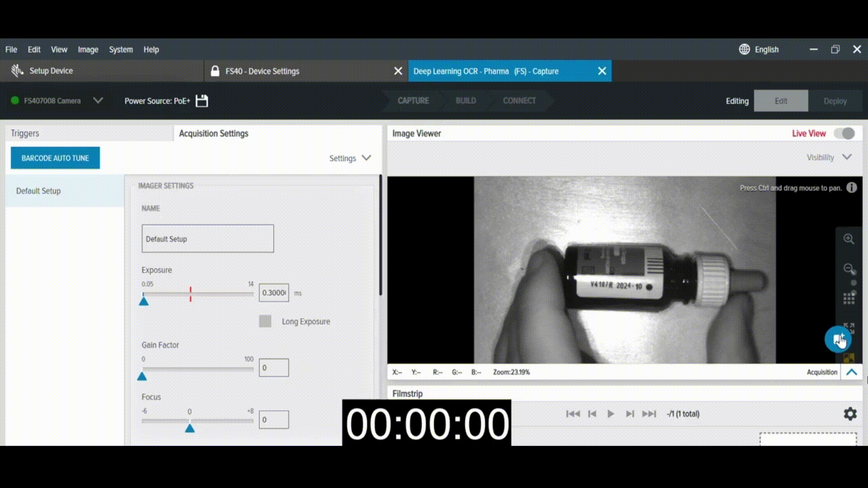Open filmstrip settings gear
This screenshot has height=488, width=868.
pos(850,413)
